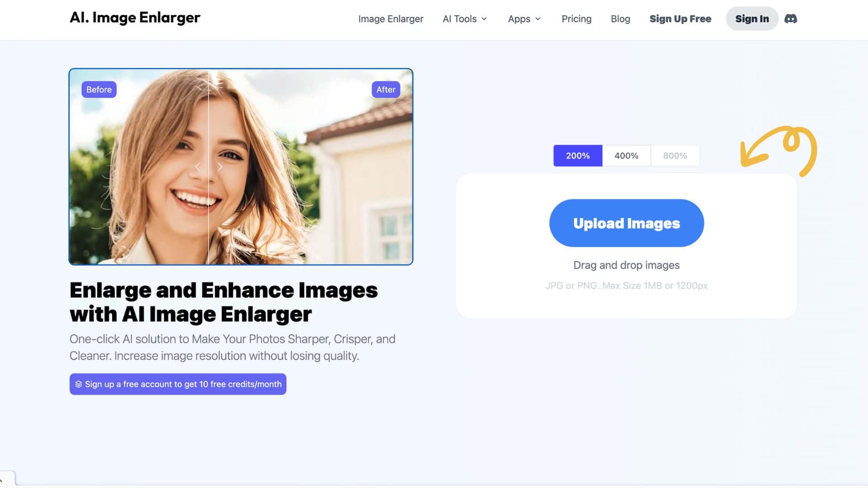This screenshot has width=868, height=488.
Task: Click the chevron next to AI Tools
Action: click(x=484, y=19)
